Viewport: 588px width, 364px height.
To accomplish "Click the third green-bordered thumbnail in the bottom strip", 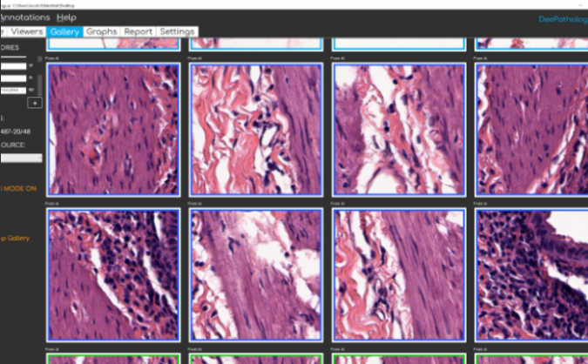I will [399, 359].
